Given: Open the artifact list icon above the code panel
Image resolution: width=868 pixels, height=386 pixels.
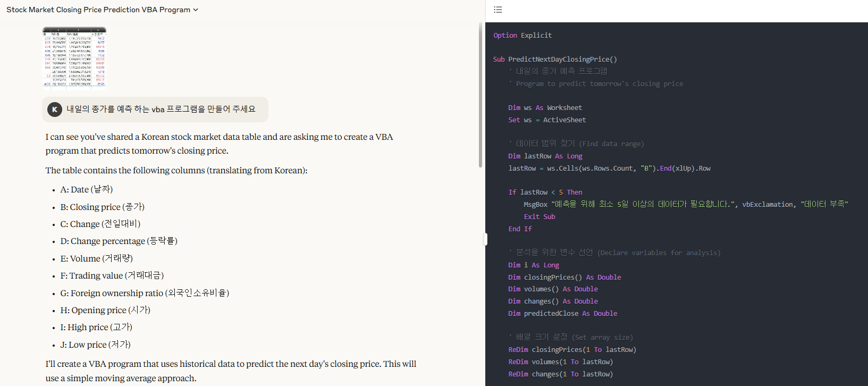Looking at the screenshot, I should point(498,10).
